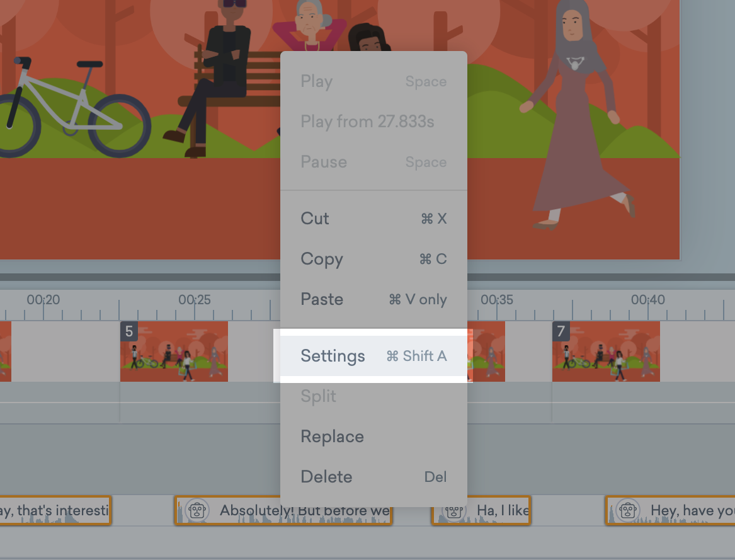Click the monkey avatar icon on "Ha, I like" clip
Screen dimensions: 735x560
455,511
